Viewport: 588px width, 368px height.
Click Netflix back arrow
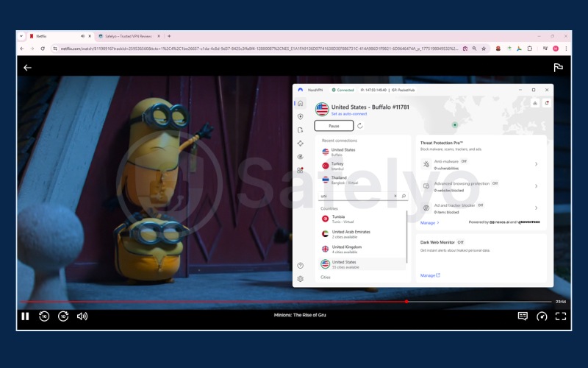click(27, 68)
